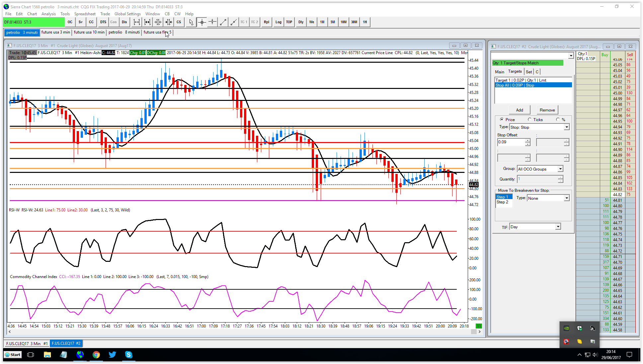The image size is (643, 364).
Task: Open Skype from the taskbar
Action: 128,355
